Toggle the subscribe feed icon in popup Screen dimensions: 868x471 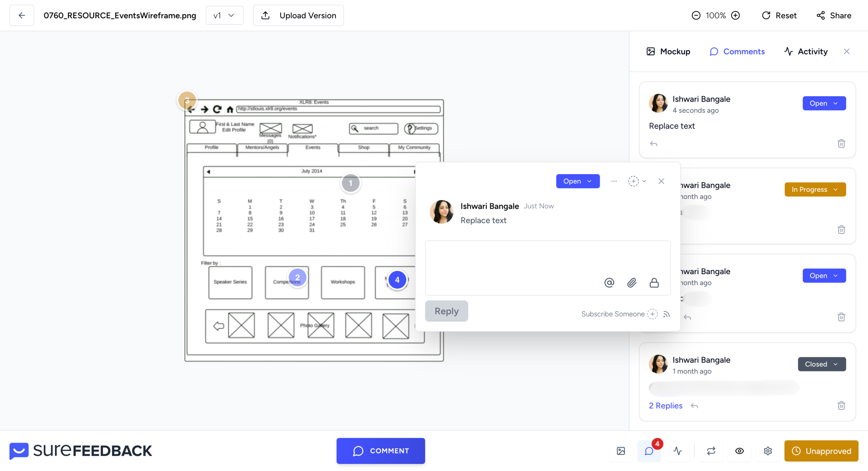pos(666,314)
